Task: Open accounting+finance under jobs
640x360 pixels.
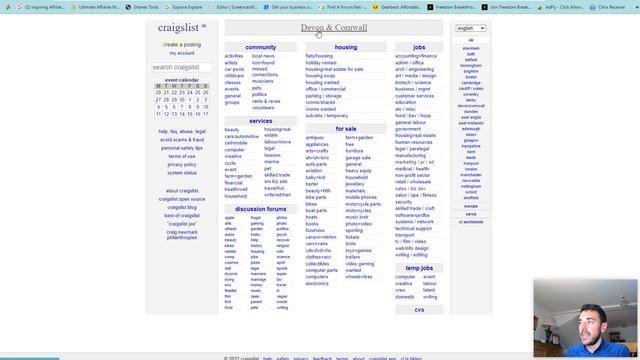Action: [416, 56]
